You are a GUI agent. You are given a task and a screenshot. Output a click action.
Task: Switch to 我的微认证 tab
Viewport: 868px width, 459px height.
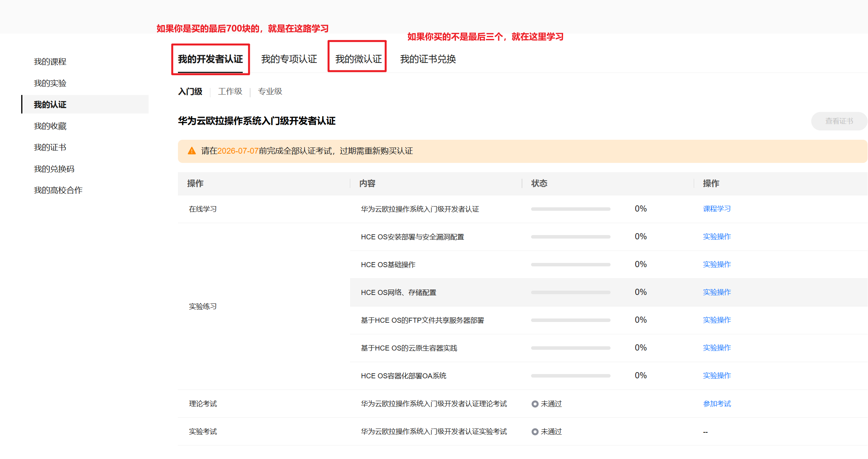point(359,59)
